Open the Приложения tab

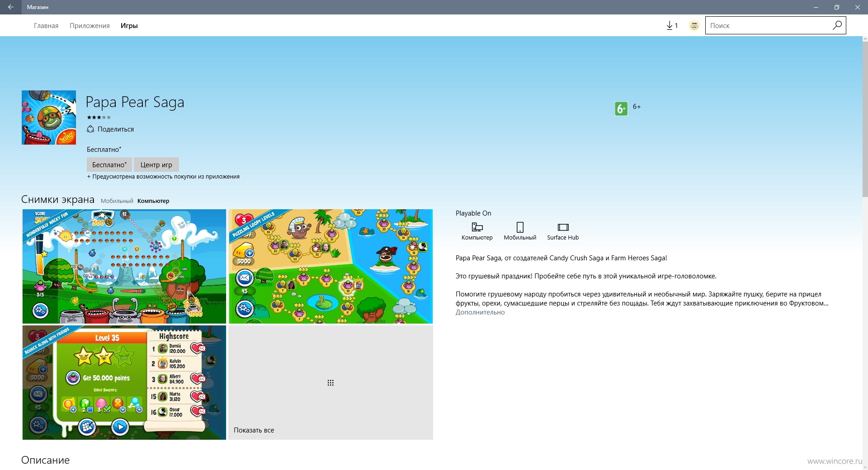coord(90,26)
